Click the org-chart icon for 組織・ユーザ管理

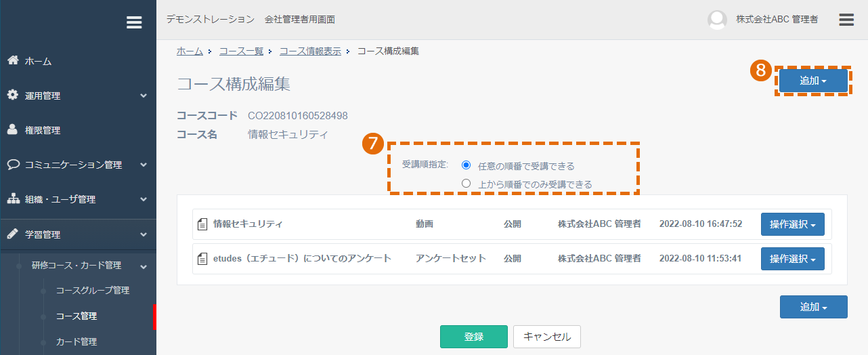pos(13,199)
